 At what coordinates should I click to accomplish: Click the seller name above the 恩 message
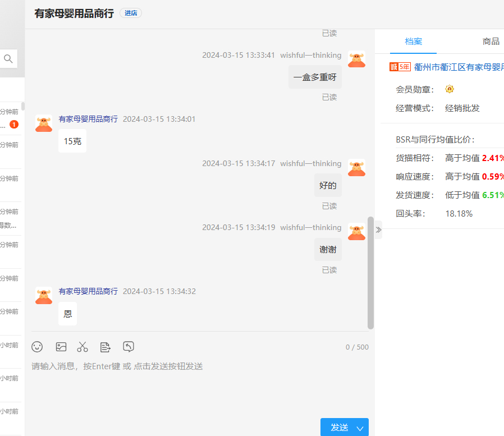click(88, 291)
